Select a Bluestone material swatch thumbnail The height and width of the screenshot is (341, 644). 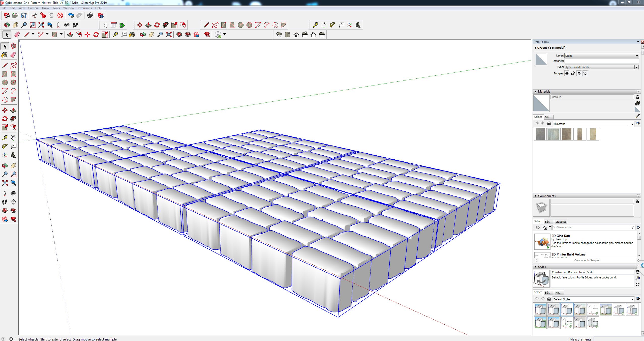[x=540, y=134]
